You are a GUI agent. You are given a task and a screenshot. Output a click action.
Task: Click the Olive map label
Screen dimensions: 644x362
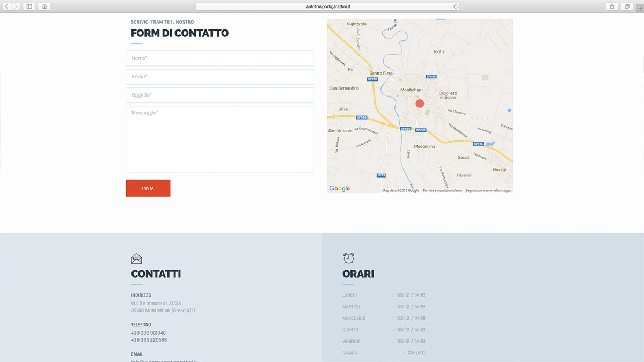click(343, 109)
